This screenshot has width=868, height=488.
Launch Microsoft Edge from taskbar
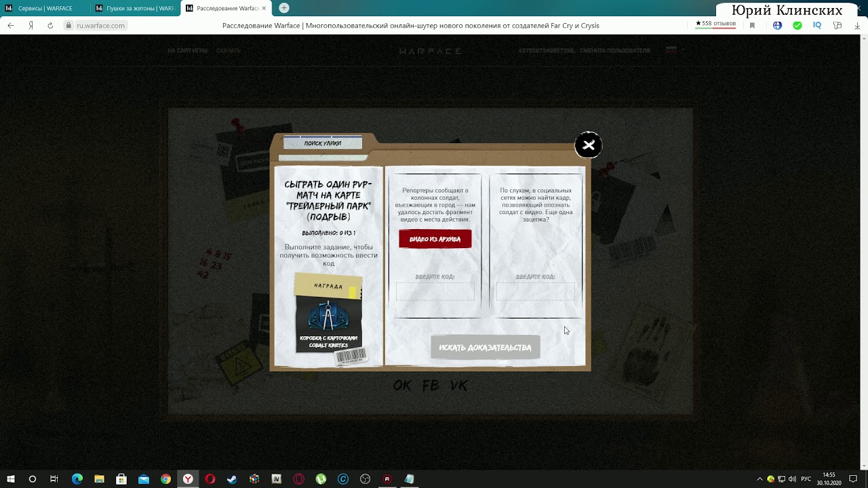point(77,479)
